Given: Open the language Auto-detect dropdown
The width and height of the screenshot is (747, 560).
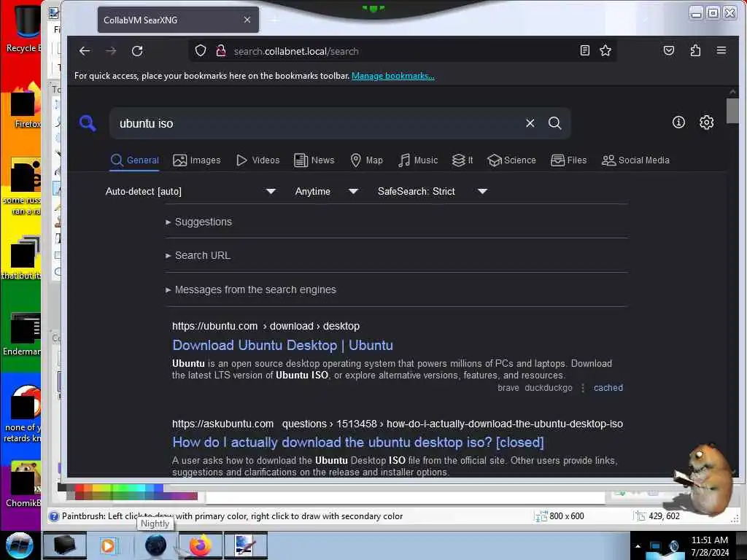Looking at the screenshot, I should click(190, 192).
